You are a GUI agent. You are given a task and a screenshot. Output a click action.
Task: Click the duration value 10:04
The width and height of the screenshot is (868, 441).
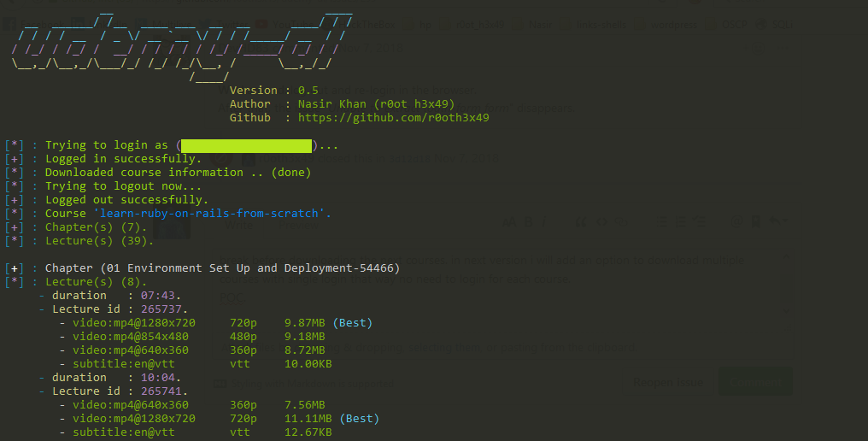(158, 377)
